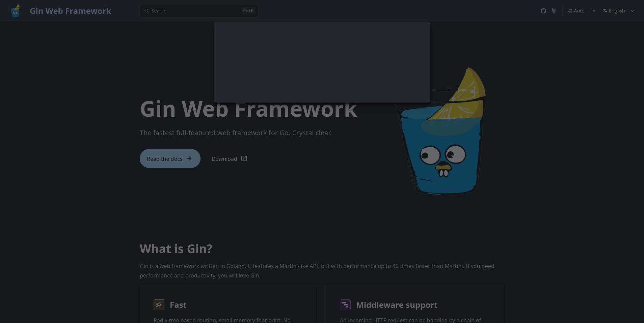Click the Gin gopher logo in header
This screenshot has height=323, width=644.
[15, 11]
